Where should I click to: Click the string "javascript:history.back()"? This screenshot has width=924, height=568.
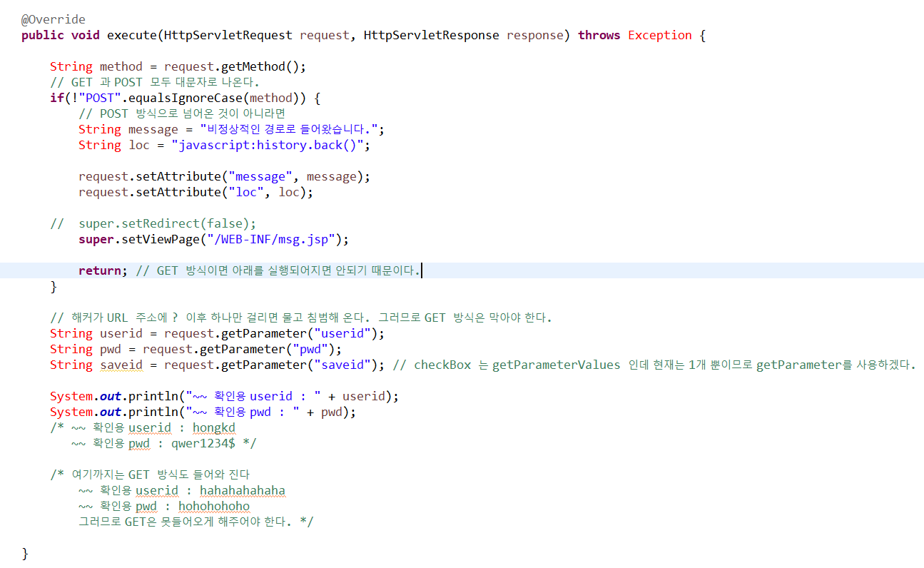[268, 145]
